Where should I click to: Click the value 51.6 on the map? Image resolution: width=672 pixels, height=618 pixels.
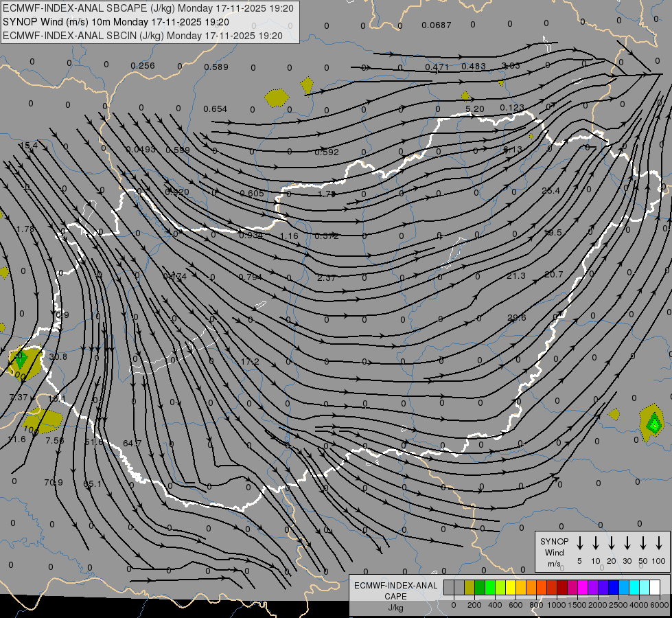[x=94, y=442]
